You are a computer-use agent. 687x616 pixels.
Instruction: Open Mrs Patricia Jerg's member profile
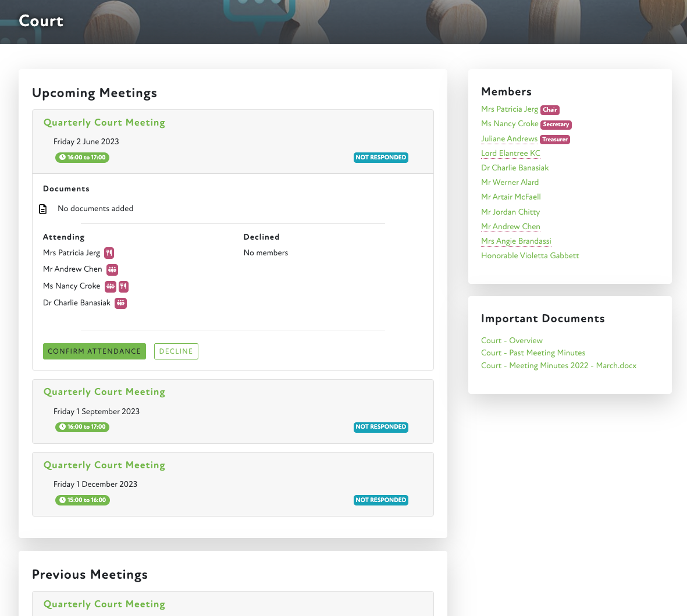(x=510, y=109)
